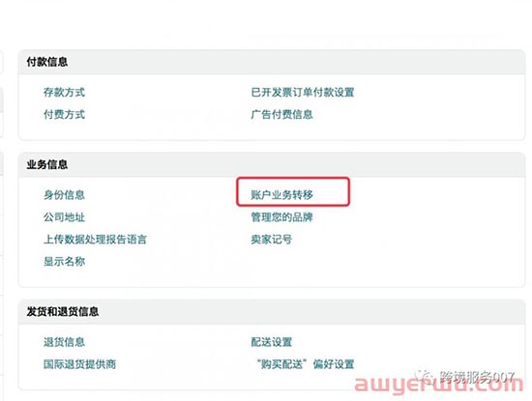Image resolution: width=532 pixels, height=401 pixels.
Task: Click the 付款信息 section header
Action: click(x=47, y=62)
